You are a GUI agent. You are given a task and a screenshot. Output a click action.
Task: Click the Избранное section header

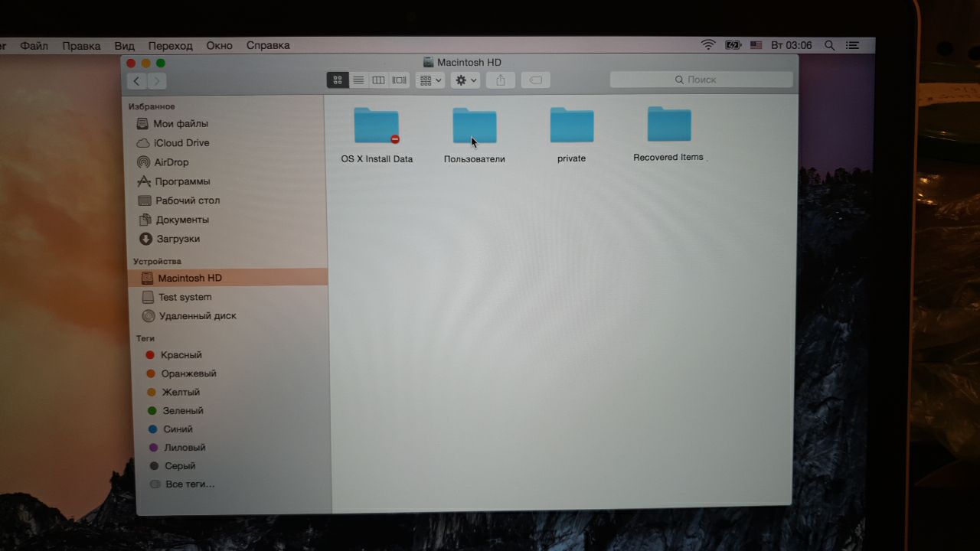152,107
